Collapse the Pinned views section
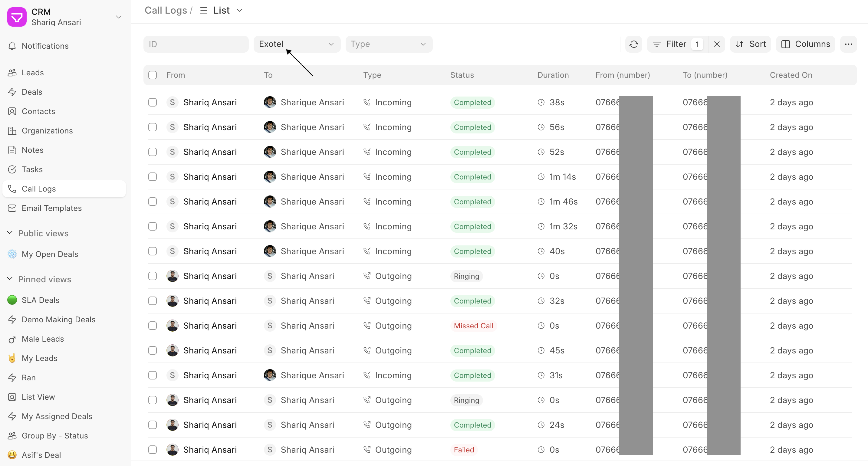This screenshot has height=466, width=868. (10, 279)
